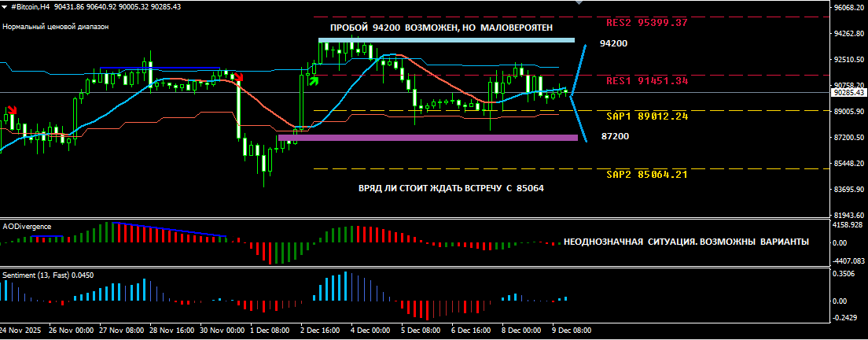Click the 'RES2 95399.37' level label
868x340 pixels.
[x=646, y=23]
